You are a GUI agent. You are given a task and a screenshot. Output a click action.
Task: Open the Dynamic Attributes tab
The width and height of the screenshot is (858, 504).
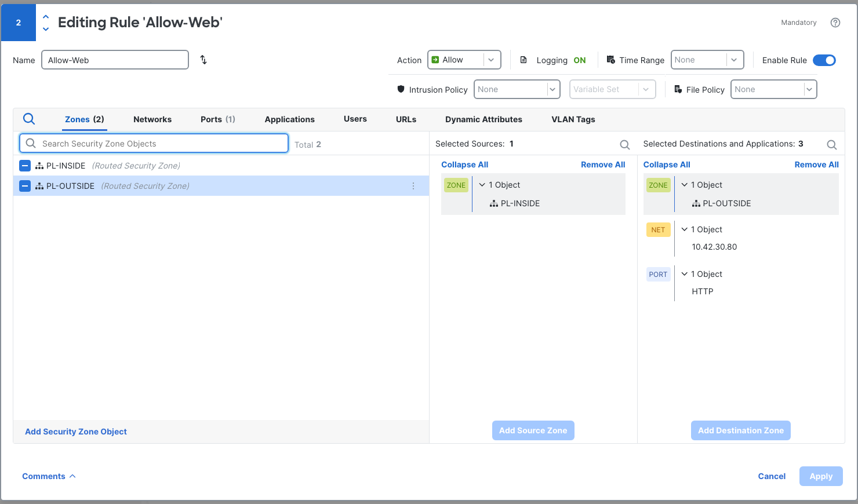483,119
